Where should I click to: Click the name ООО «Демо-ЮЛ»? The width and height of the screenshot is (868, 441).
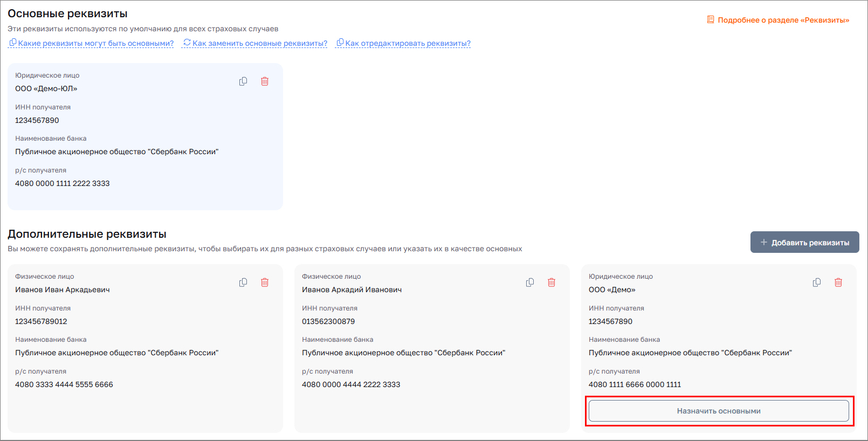click(x=46, y=88)
